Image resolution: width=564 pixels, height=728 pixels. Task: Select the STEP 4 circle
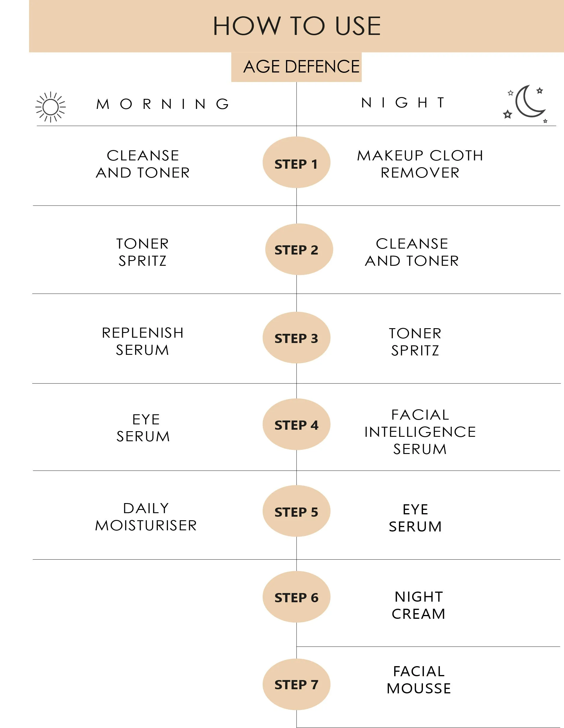pos(296,424)
